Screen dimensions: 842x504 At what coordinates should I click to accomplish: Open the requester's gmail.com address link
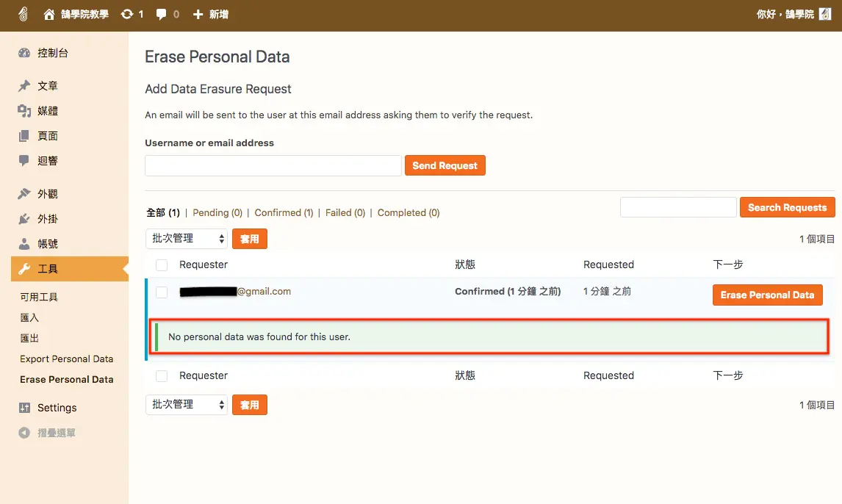click(x=235, y=292)
